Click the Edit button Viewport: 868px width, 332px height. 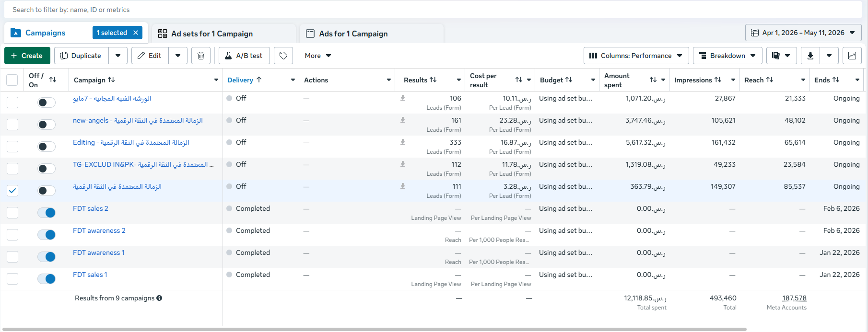point(150,56)
